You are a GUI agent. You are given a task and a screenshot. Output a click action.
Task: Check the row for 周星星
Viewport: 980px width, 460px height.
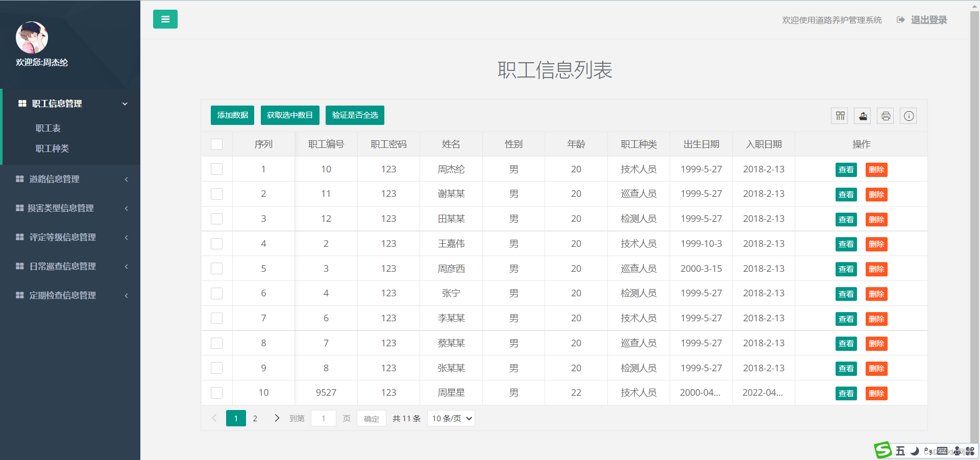pyautogui.click(x=217, y=393)
